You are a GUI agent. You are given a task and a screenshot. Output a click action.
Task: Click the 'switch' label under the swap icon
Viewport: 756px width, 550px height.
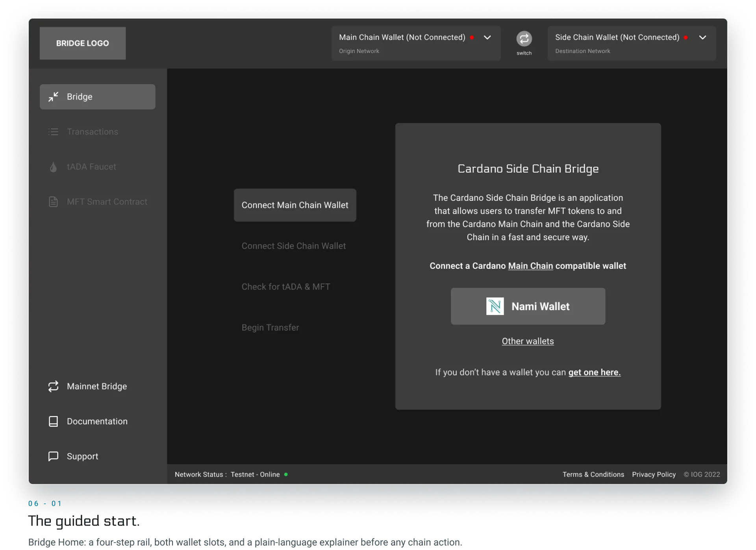pos(524,53)
